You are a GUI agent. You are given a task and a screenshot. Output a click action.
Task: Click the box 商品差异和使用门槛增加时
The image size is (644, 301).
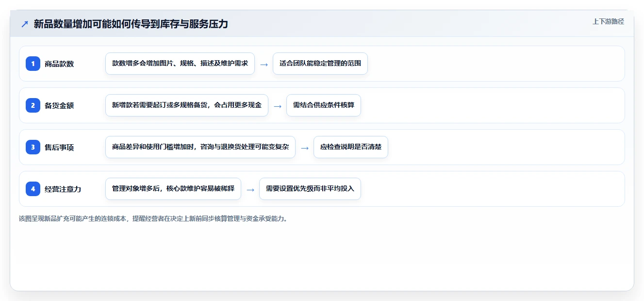click(x=200, y=147)
